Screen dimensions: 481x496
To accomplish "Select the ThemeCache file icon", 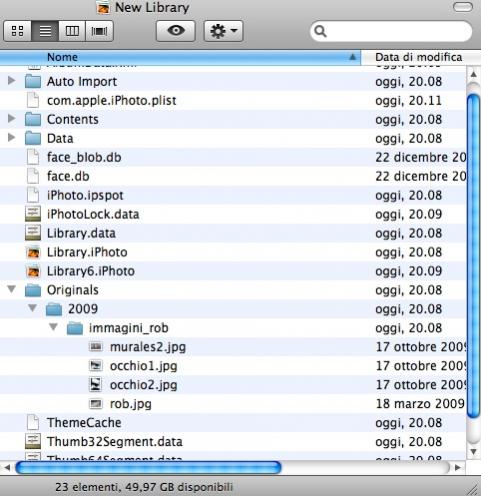I will click(x=33, y=422).
